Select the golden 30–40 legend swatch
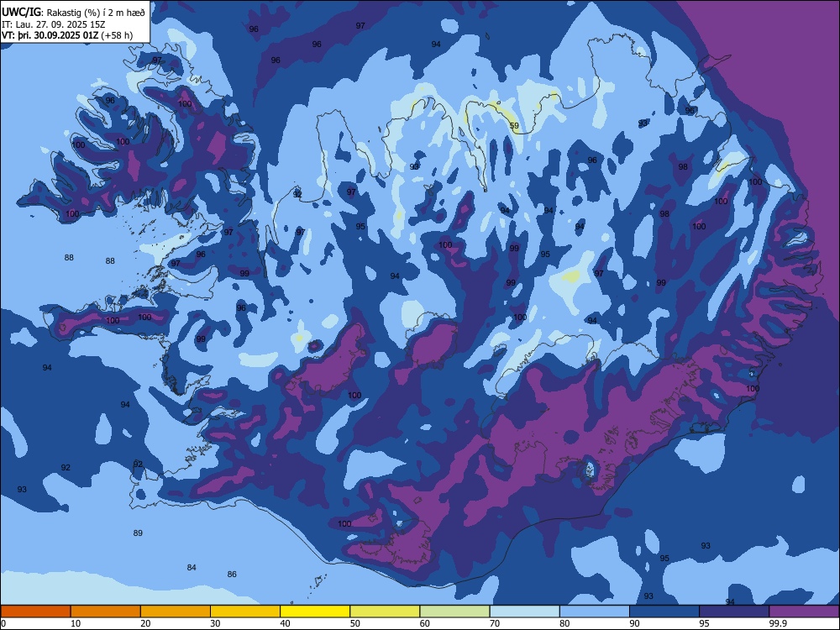840x630 pixels. click(245, 612)
